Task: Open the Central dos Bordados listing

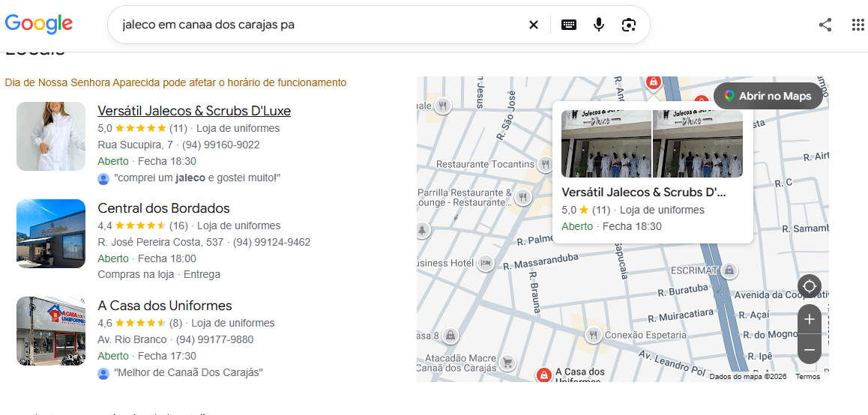Action: [163, 208]
